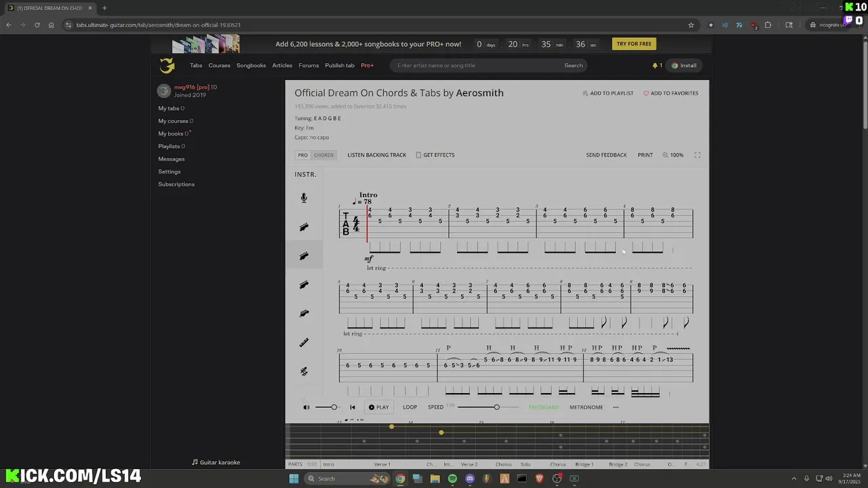The width and height of the screenshot is (868, 488).
Task: Open the Pro+ menu link
Action: (x=367, y=66)
